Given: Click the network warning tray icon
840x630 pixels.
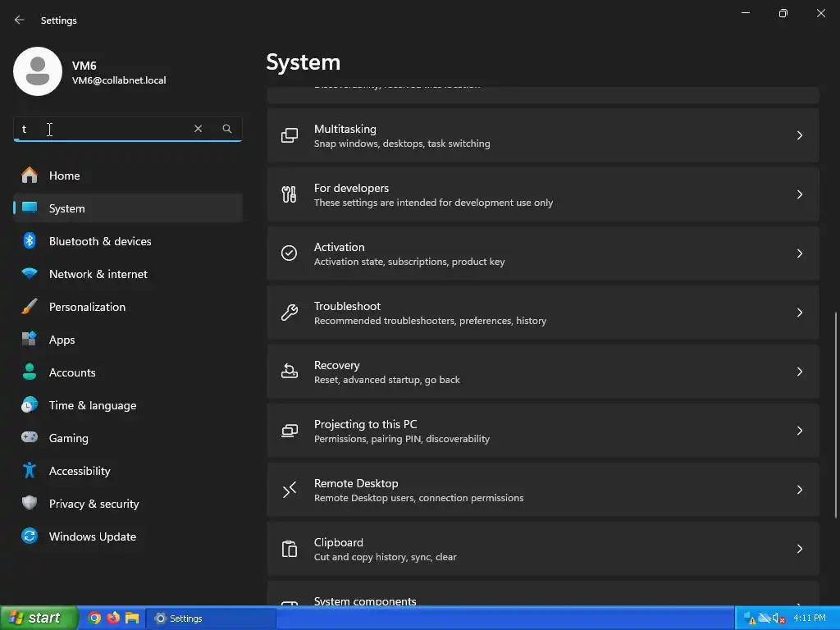Looking at the screenshot, I should (x=750, y=619).
